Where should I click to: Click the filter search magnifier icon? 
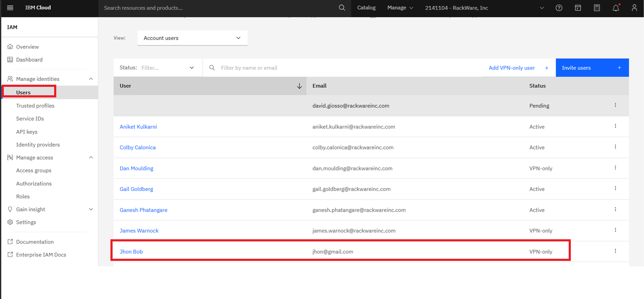pos(212,68)
